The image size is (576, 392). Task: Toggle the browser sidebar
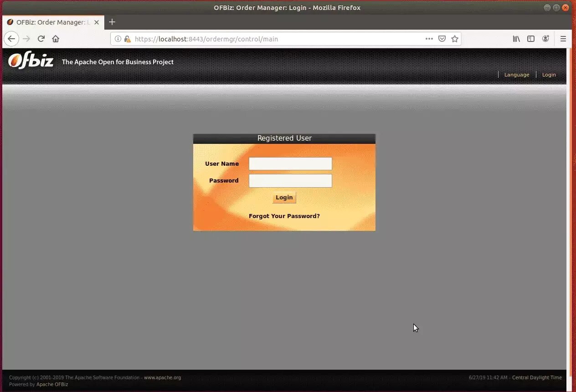click(x=531, y=39)
